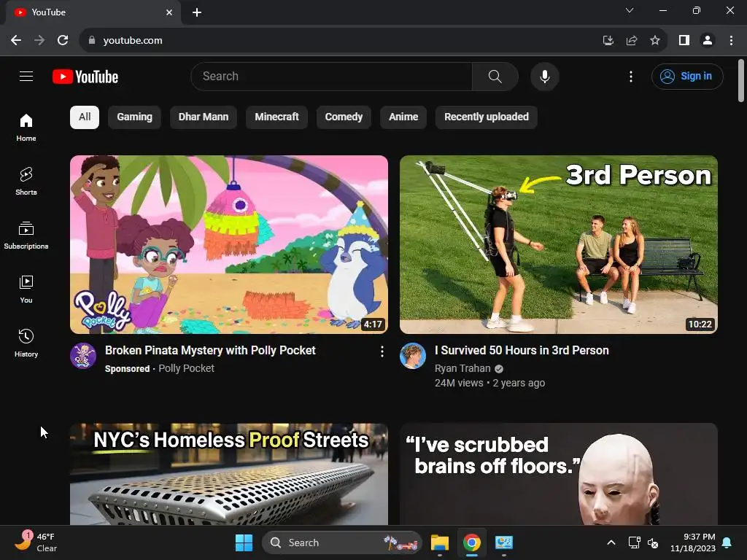Open the scrubbed brains off floors thumbnail
This screenshot has height=560, width=747.
[559, 474]
